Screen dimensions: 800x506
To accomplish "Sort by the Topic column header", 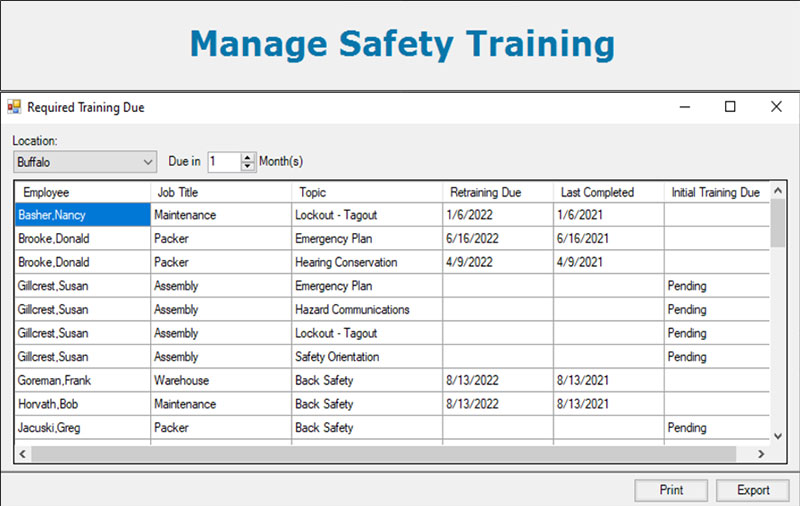I will coord(367,192).
